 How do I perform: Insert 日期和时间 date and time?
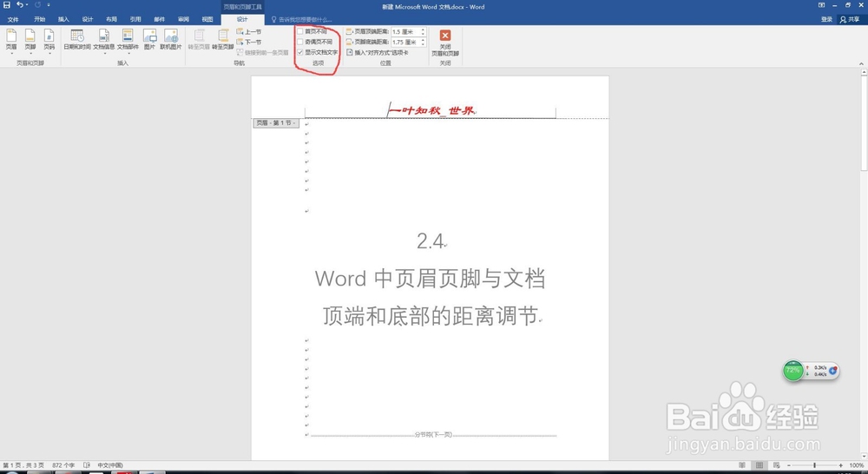click(x=77, y=40)
